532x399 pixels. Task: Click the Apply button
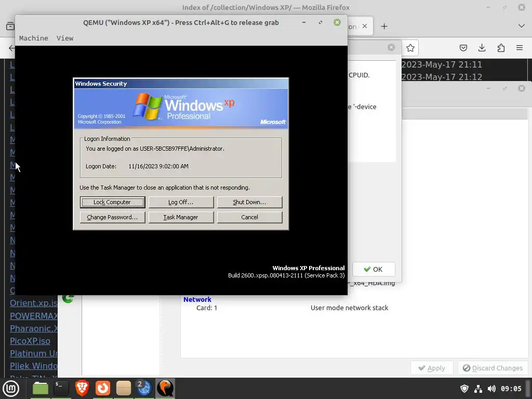click(x=432, y=368)
